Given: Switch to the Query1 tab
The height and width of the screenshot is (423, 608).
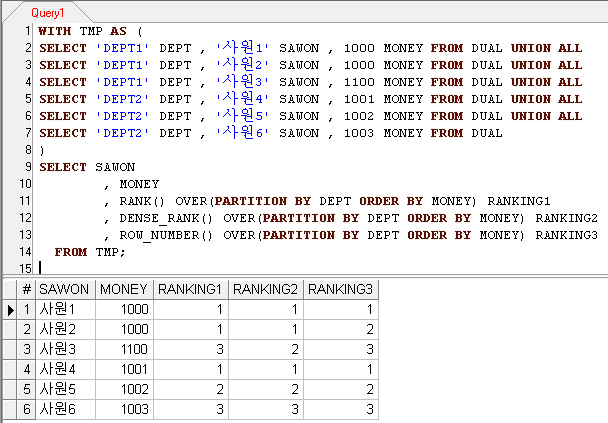Looking at the screenshot, I should (x=47, y=13).
